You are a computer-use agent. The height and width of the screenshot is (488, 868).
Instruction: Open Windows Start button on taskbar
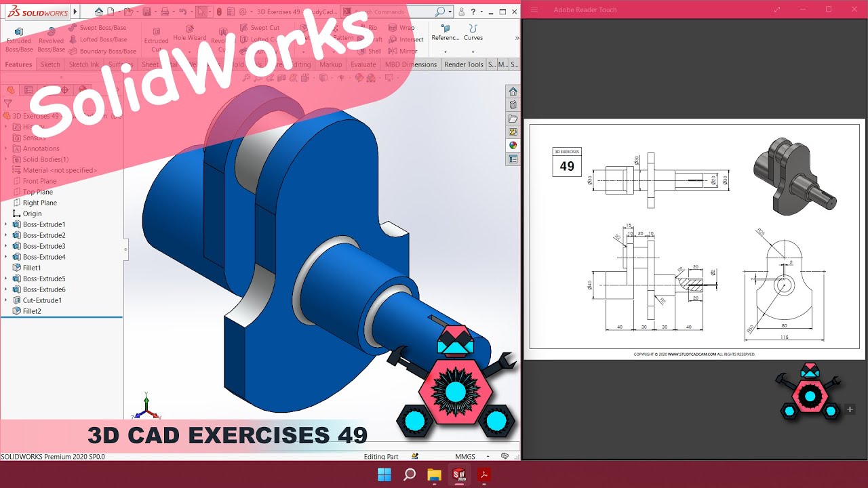point(384,474)
